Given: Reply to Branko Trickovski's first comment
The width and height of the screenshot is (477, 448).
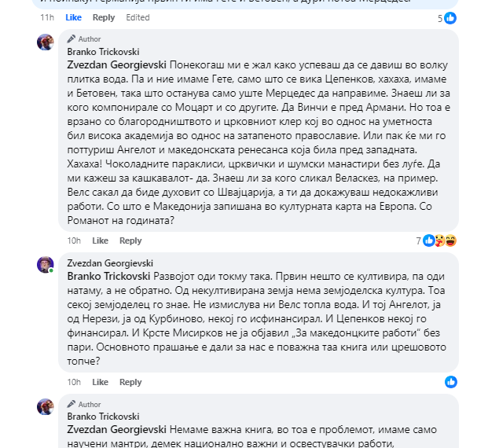Looking at the screenshot, I should click(130, 241).
